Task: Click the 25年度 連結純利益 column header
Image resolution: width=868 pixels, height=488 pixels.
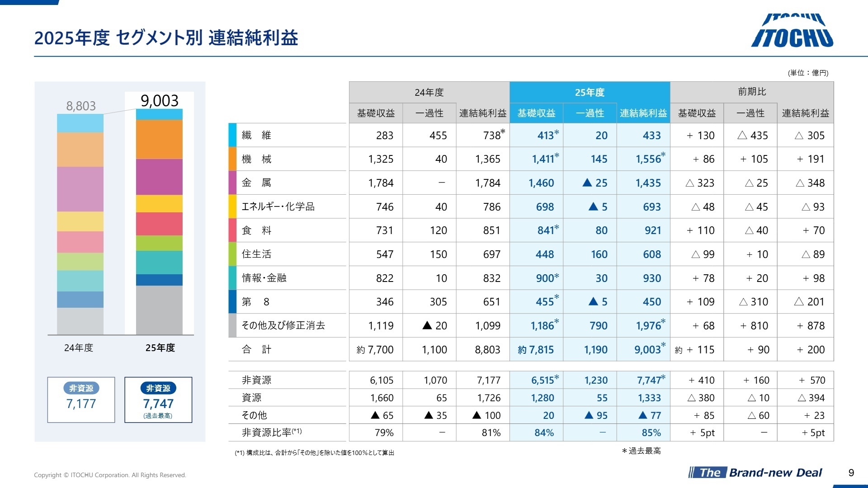Action: (x=643, y=113)
